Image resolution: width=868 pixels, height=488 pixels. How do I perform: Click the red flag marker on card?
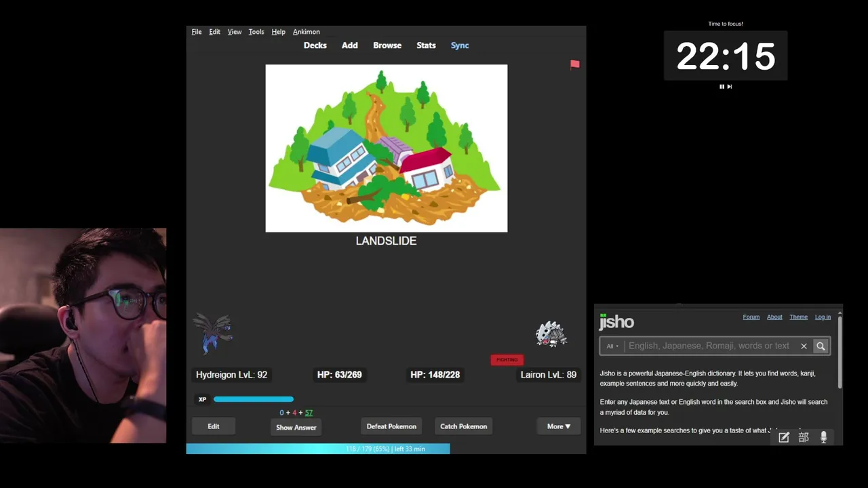pos(575,64)
